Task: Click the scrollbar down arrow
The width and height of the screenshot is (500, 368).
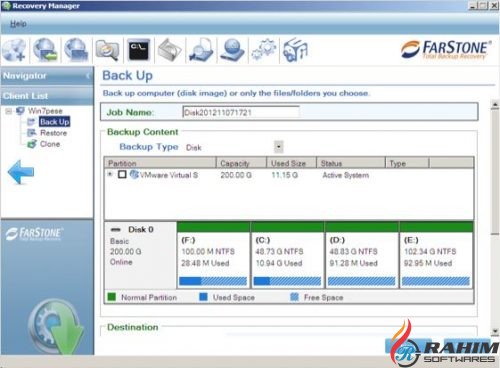Action: pos(495,331)
